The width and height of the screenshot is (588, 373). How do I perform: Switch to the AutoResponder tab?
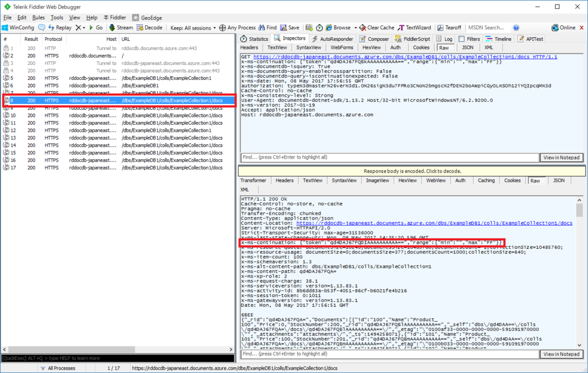coord(332,39)
